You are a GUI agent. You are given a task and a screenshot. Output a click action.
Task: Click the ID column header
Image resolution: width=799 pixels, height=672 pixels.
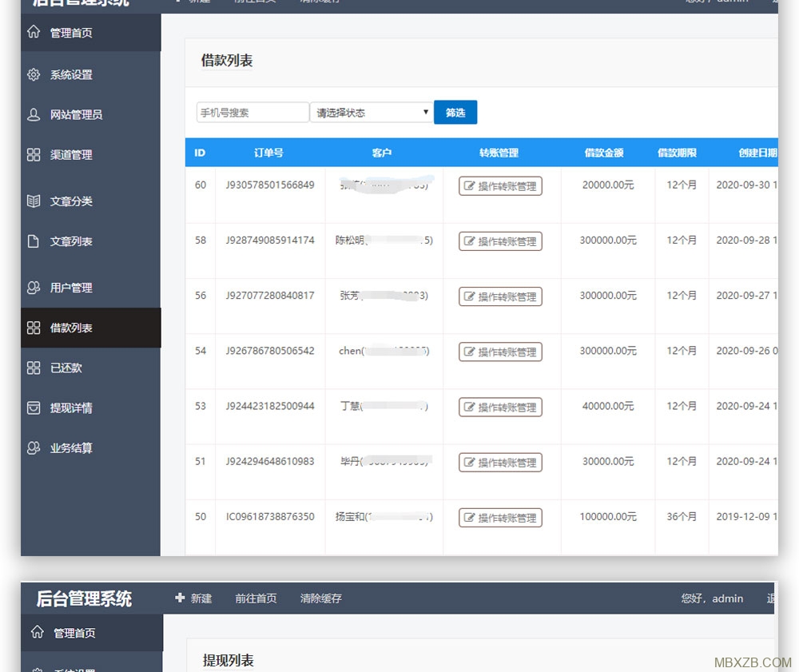coord(200,153)
